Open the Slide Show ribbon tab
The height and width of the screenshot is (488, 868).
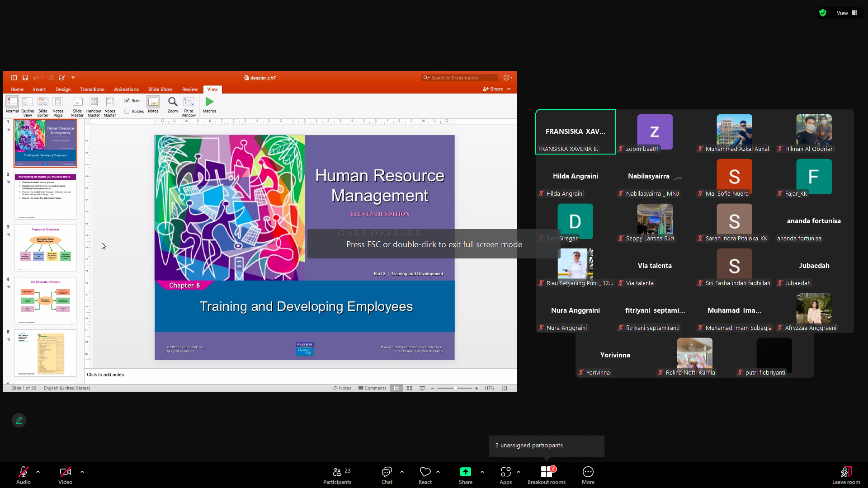click(x=160, y=89)
